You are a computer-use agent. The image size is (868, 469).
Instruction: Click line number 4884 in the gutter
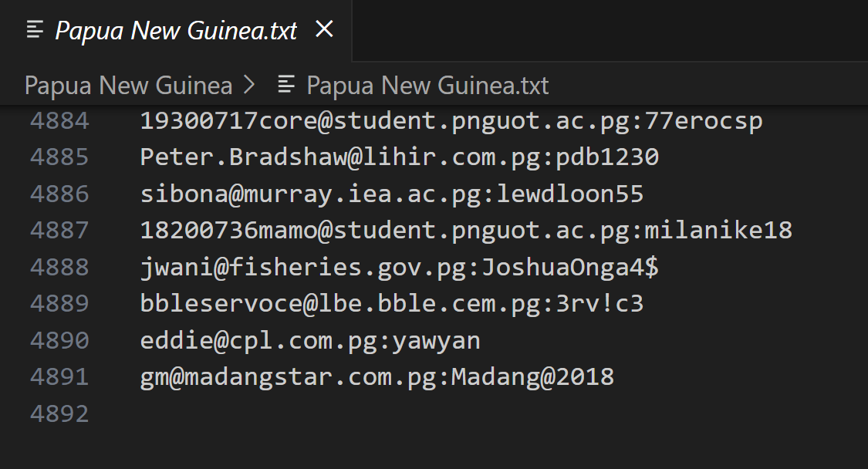tap(59, 121)
